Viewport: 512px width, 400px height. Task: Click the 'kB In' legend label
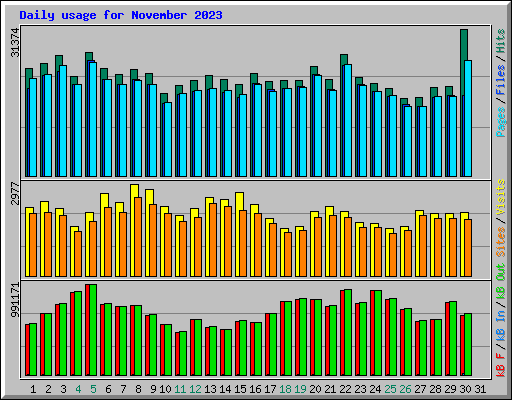pos(501,325)
